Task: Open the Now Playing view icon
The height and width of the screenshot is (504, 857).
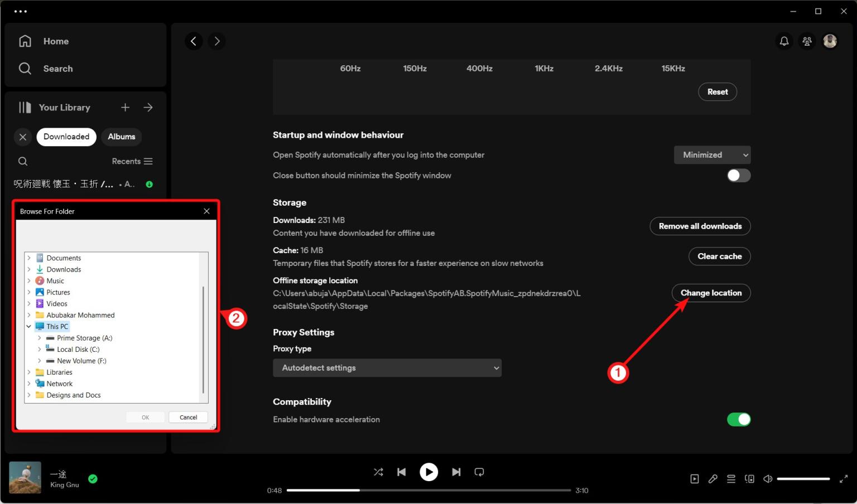Action: (694, 478)
